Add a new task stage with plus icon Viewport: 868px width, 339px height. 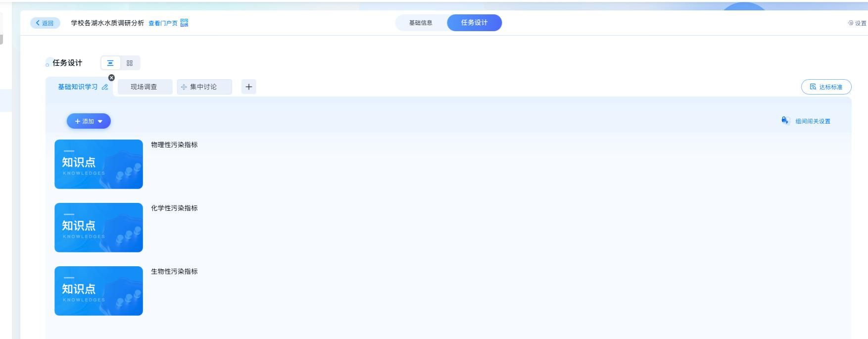248,87
